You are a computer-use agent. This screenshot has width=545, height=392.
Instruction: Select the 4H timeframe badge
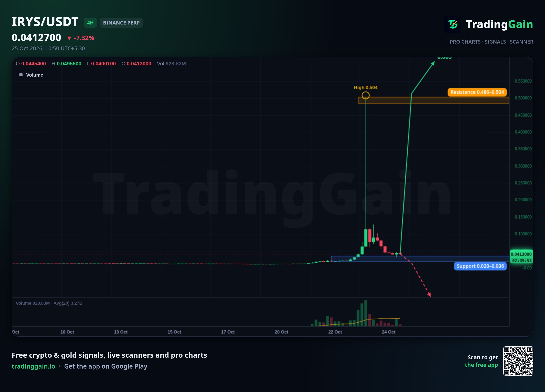point(90,23)
